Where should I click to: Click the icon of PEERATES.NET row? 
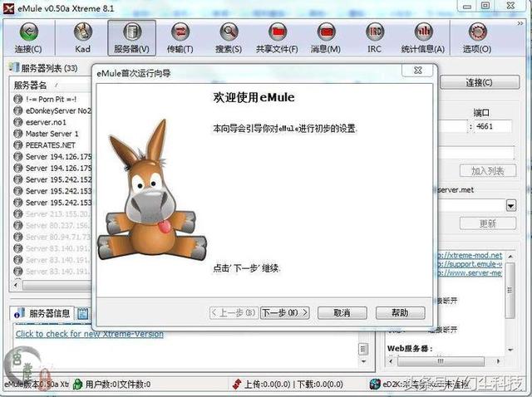(x=18, y=145)
